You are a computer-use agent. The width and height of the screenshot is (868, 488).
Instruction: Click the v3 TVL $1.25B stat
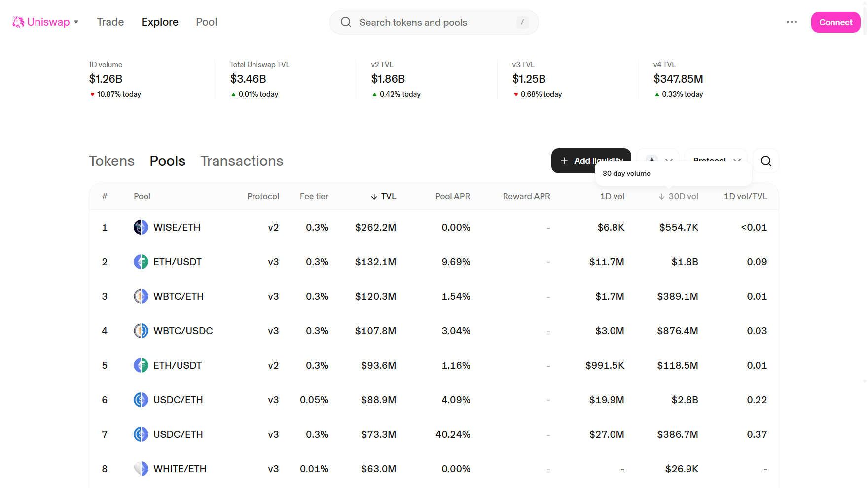pos(529,79)
